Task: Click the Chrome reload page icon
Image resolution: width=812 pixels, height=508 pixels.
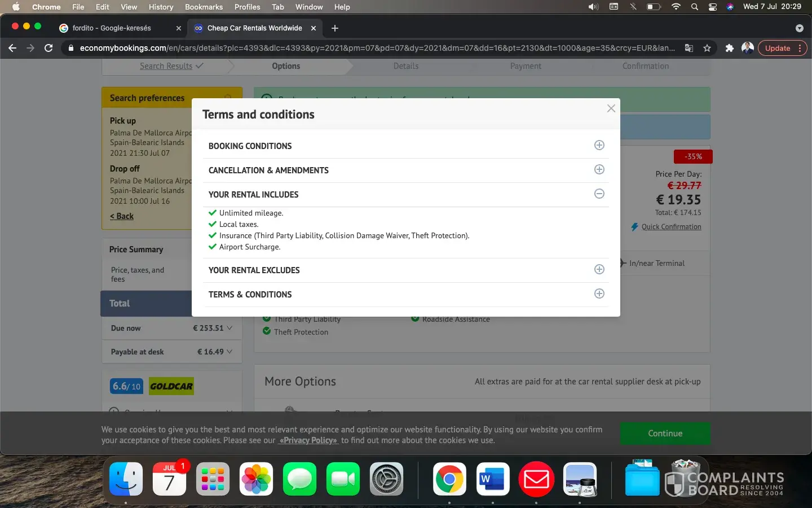Action: [48, 48]
